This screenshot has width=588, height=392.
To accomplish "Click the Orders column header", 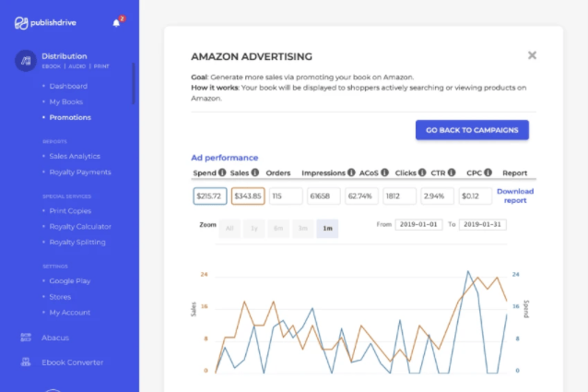I will pos(278,172).
